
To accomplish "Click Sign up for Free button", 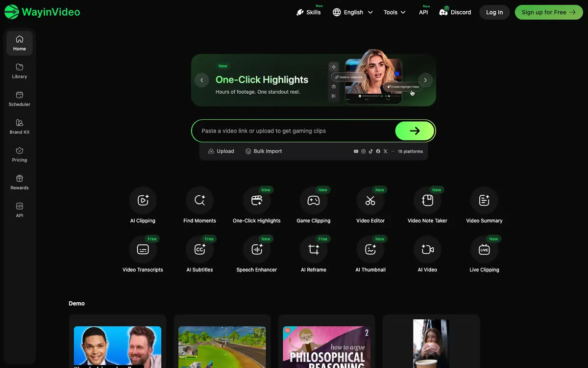I will (549, 12).
